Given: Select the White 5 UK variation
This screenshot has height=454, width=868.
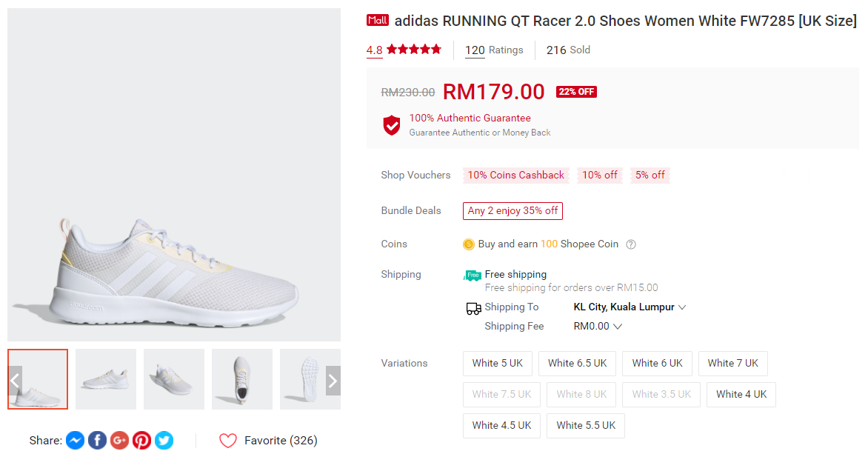Looking at the screenshot, I should pyautogui.click(x=498, y=364).
